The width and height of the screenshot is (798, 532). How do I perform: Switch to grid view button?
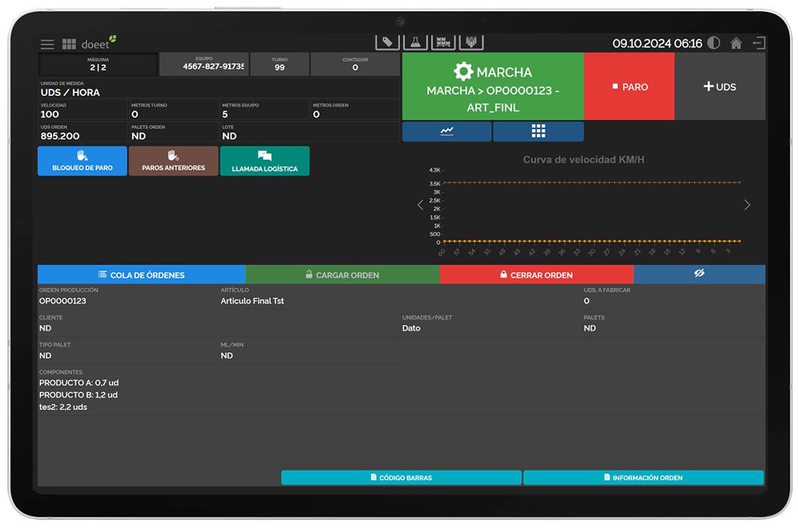pos(538,131)
